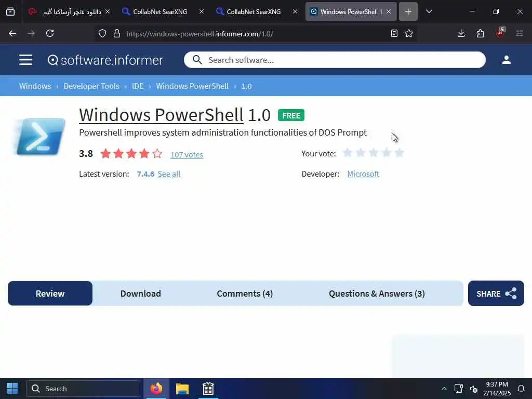Viewport: 532px width, 399px height.
Task: Close the Windows PowerShell tab
Action: tap(389, 12)
